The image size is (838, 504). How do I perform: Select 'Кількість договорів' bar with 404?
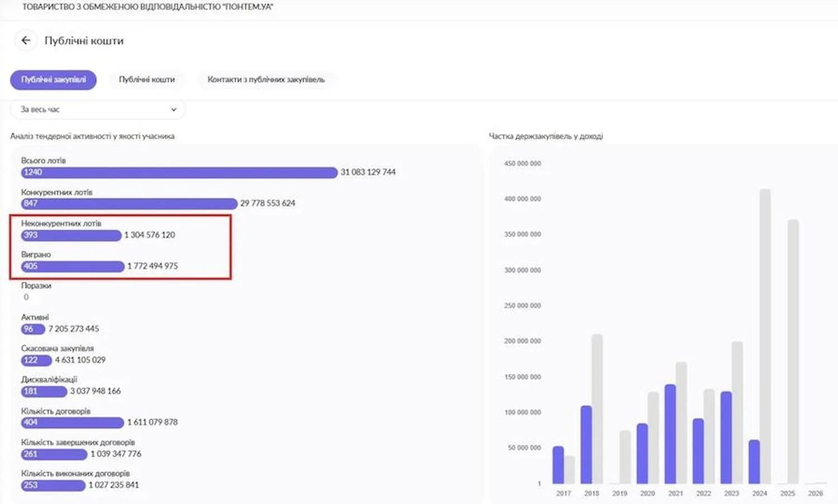pyautogui.click(x=72, y=423)
